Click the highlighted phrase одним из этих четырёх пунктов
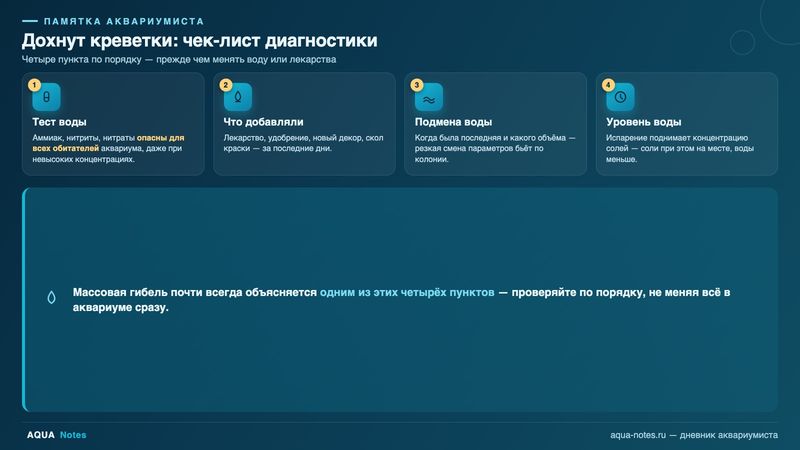The image size is (800, 450). coord(407,292)
